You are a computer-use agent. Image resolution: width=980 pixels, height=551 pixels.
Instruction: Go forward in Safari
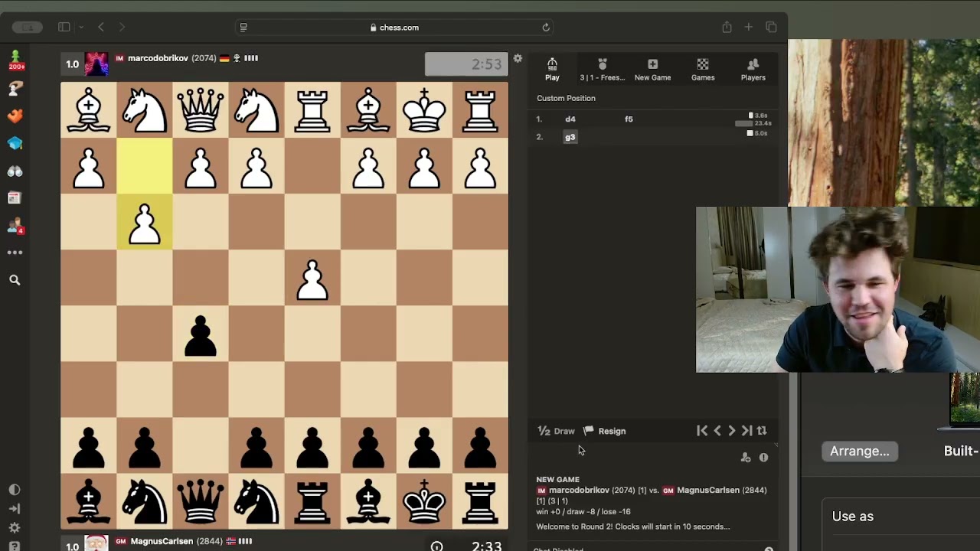click(x=122, y=28)
